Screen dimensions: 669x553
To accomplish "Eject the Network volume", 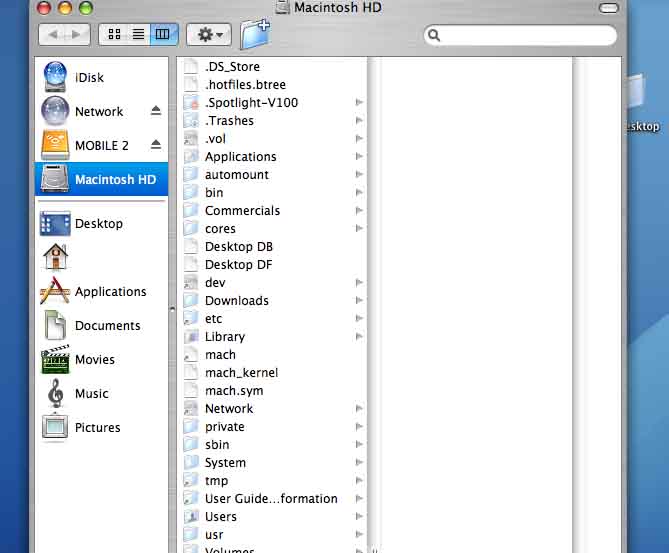I will [x=156, y=111].
